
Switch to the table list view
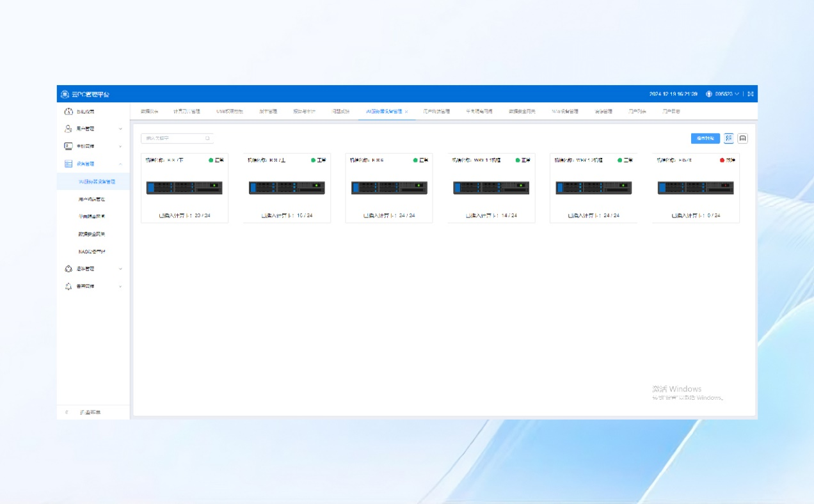click(742, 138)
